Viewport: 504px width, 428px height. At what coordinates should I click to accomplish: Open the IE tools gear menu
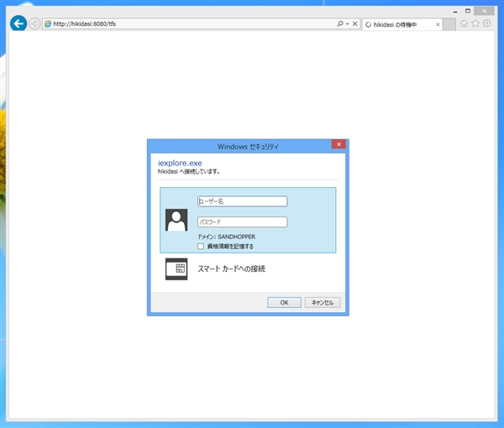[486, 23]
